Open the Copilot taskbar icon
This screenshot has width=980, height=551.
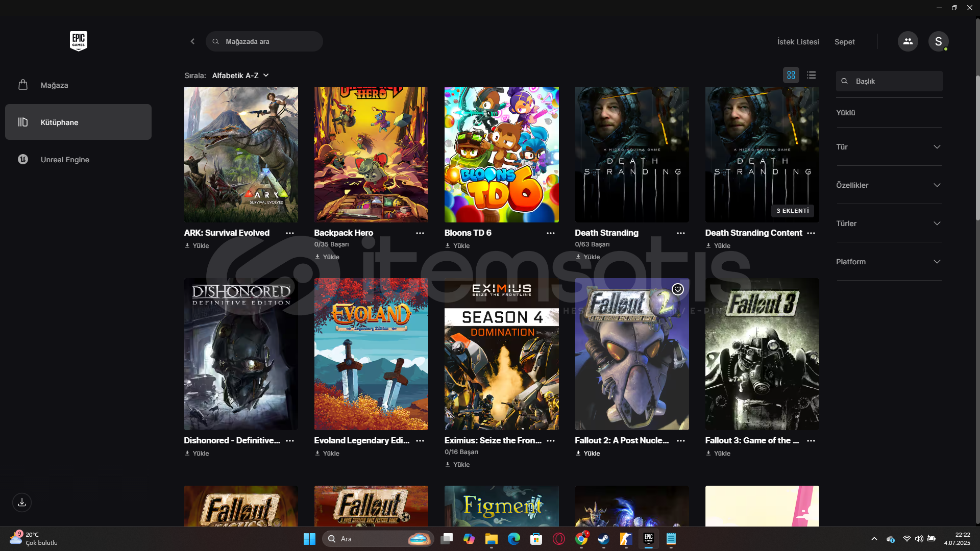469,539
